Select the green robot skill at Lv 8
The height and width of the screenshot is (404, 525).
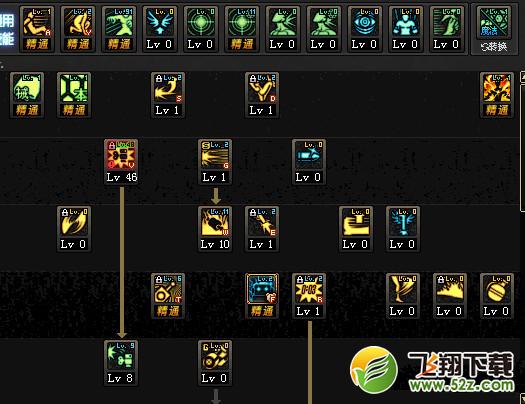coord(121,363)
